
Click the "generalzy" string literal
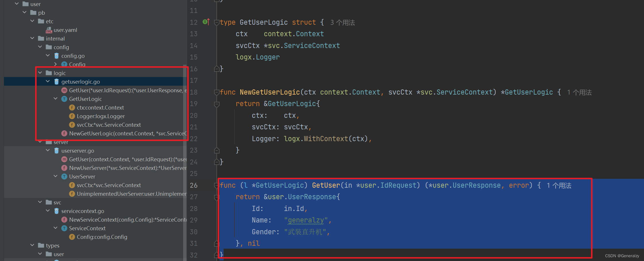306,220
